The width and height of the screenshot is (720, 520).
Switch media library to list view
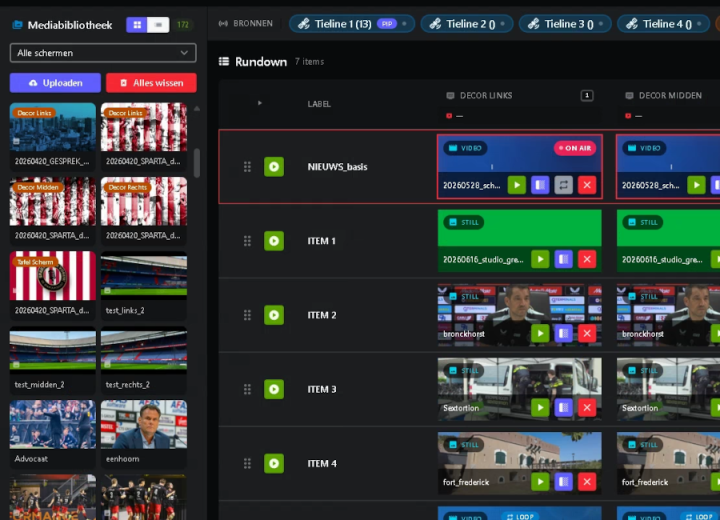158,25
